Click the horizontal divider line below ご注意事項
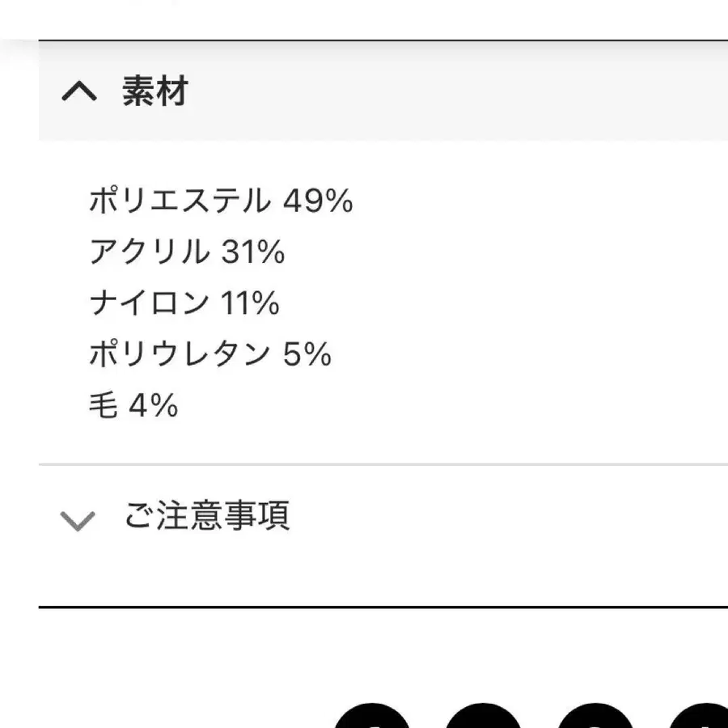This screenshot has width=728, height=728. pos(380,603)
